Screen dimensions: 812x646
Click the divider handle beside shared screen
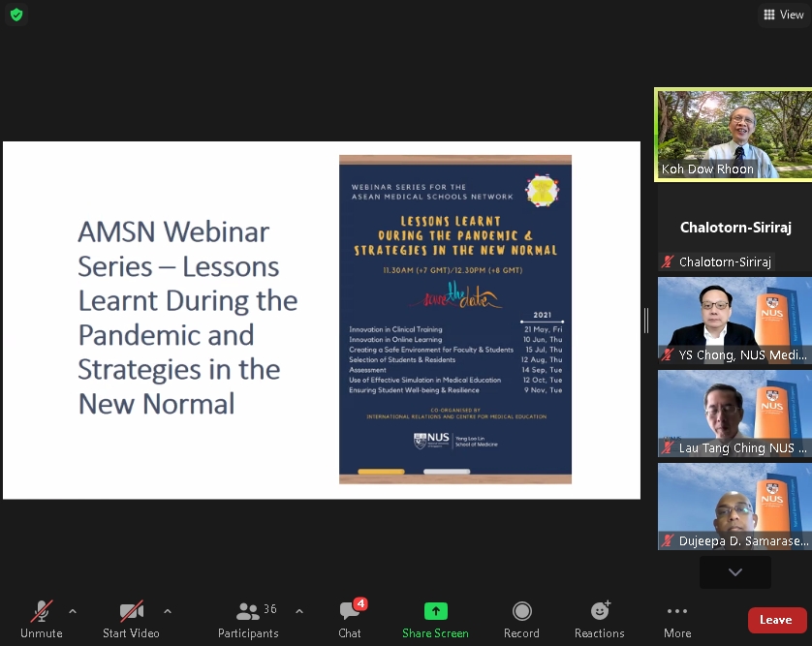(646, 321)
